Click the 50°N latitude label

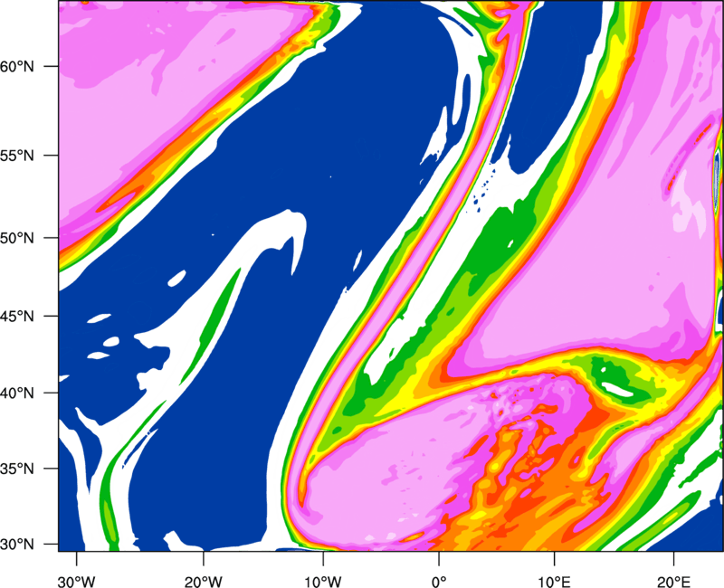17,238
